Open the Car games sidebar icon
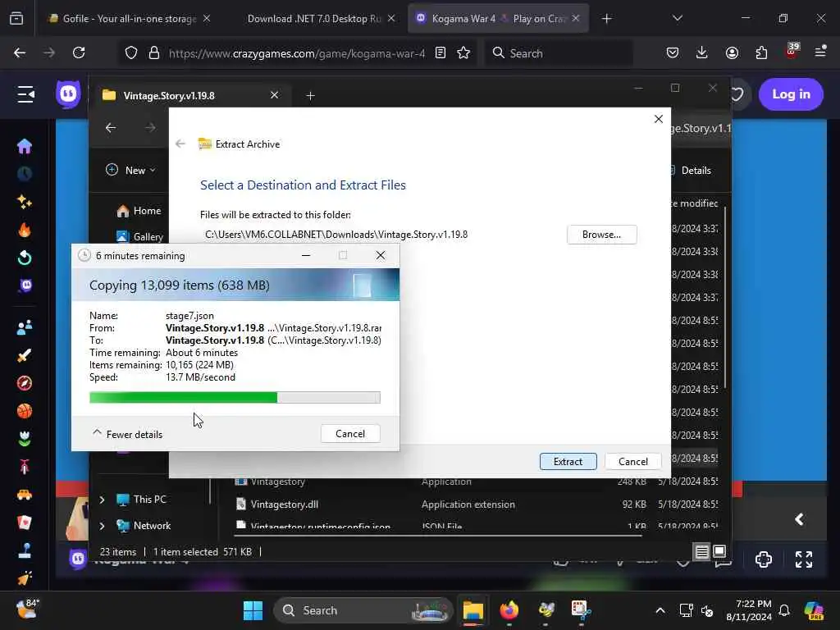840x630 pixels. coord(24,495)
